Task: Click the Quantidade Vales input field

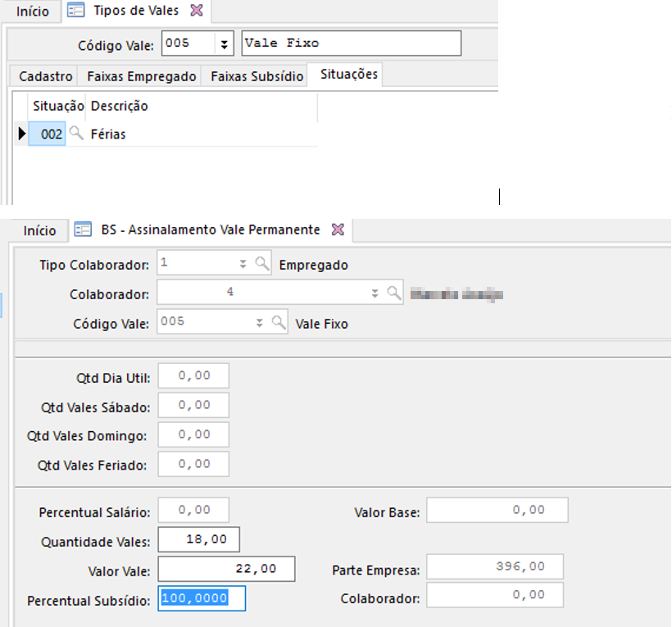Action: 198,540
